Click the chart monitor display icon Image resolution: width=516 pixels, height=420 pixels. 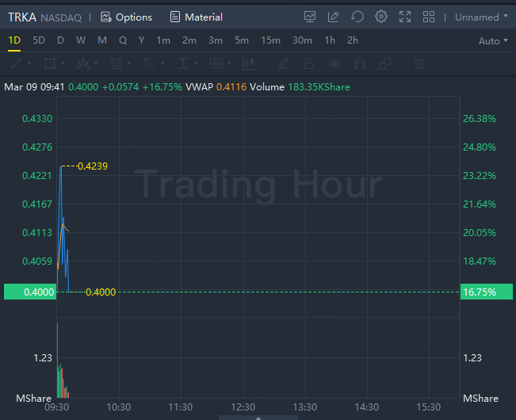(x=310, y=17)
